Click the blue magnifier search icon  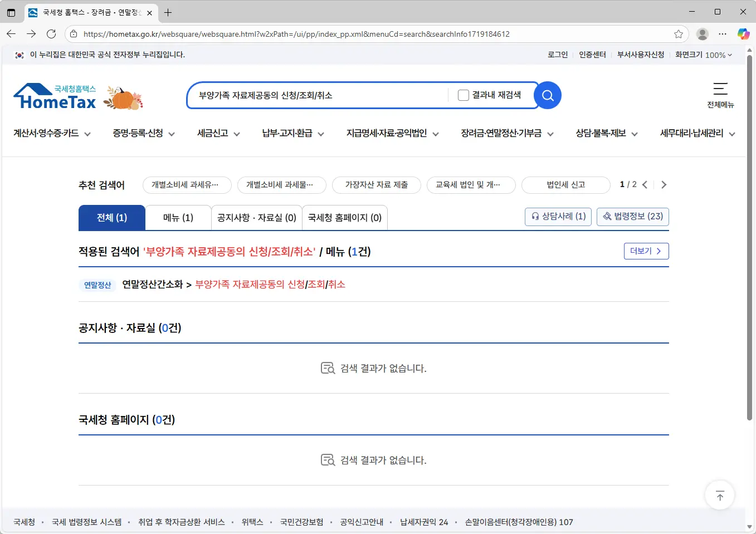[x=547, y=95]
